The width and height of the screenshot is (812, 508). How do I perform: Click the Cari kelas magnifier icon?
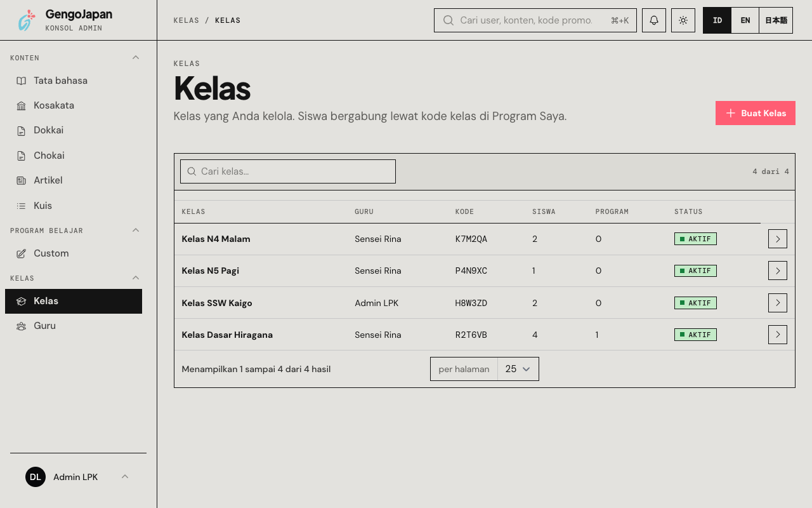coord(192,171)
